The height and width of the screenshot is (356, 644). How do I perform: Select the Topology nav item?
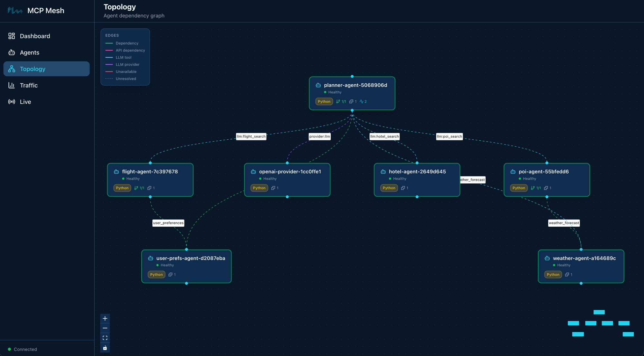[x=33, y=69]
